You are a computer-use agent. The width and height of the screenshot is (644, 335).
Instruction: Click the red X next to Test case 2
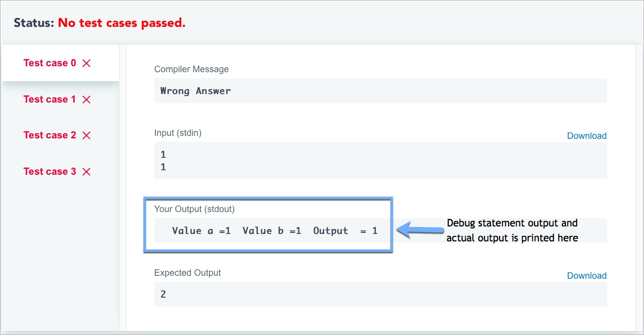(x=86, y=135)
